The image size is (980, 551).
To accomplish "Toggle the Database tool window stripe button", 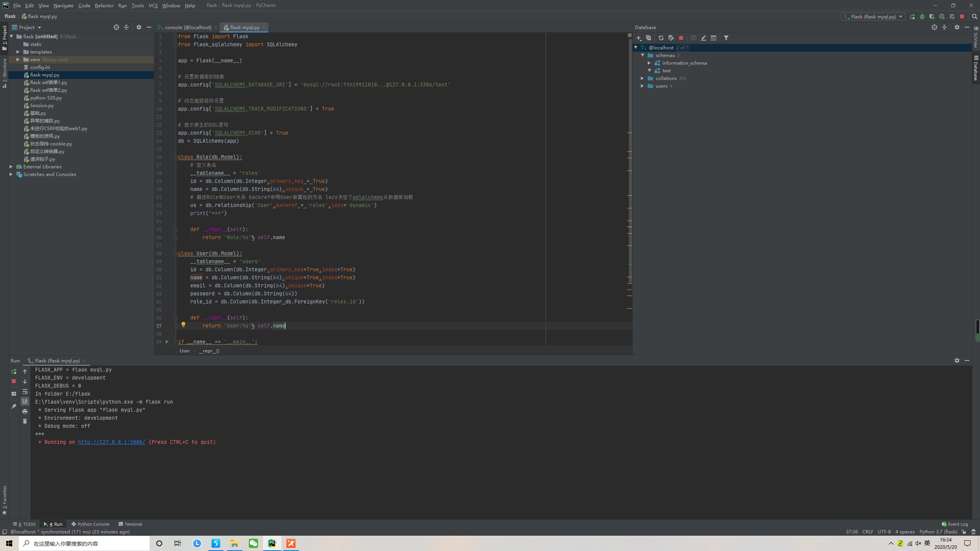I will [976, 68].
